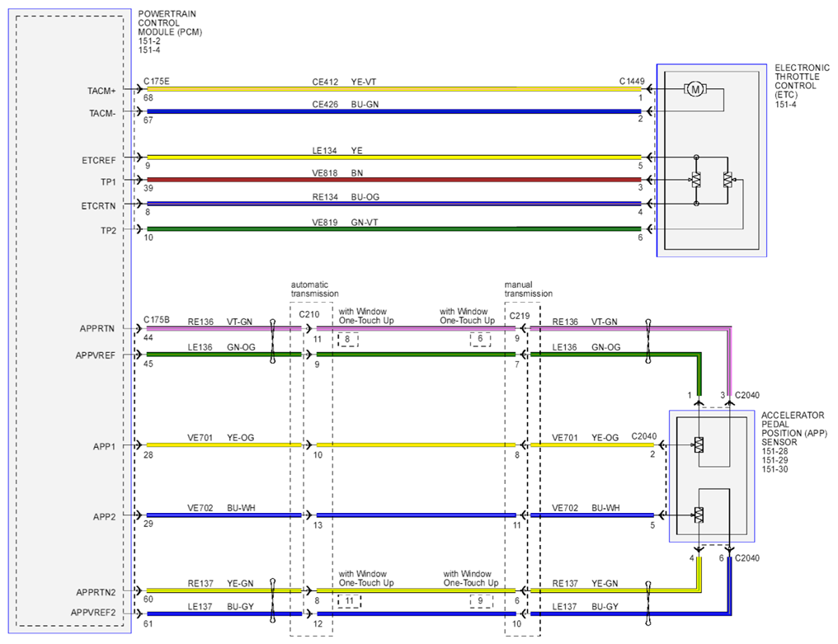Select the BU-GN wire color code
The width and height of the screenshot is (838, 644).
tap(365, 104)
